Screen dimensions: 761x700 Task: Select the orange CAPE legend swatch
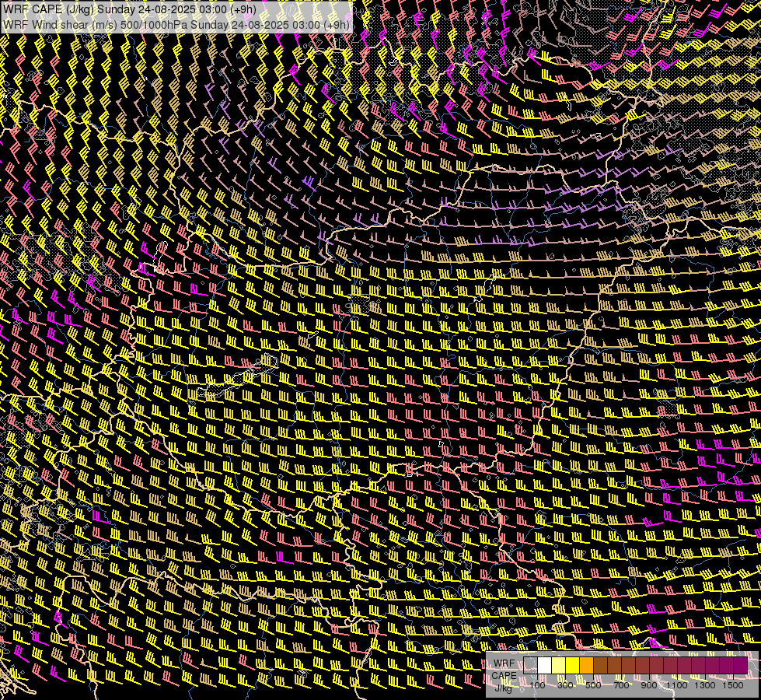(586, 665)
